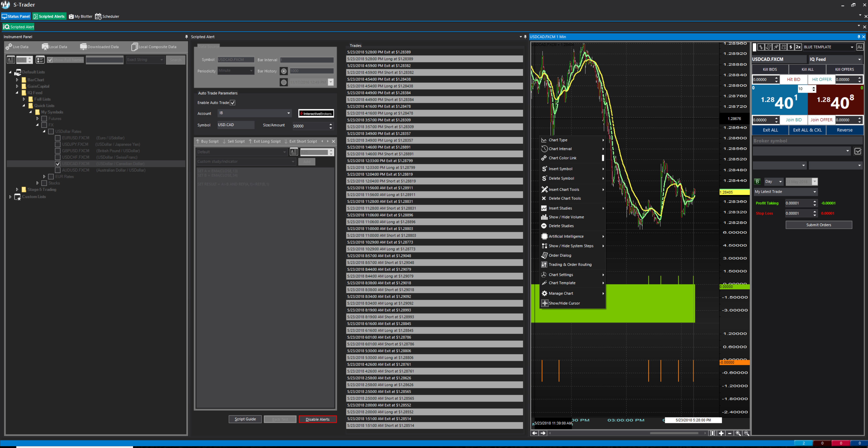Expand Stage 5 Trading tree node
This screenshot has width=868, height=448.
[17, 190]
